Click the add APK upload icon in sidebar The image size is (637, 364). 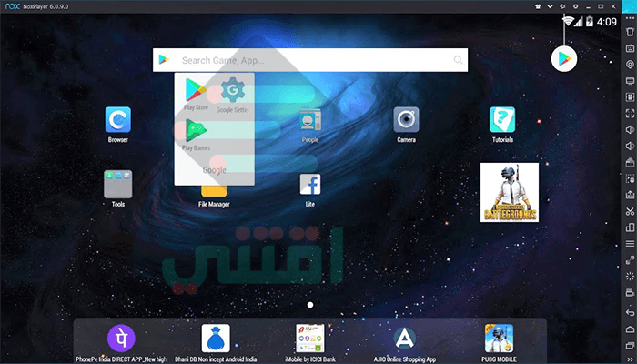click(630, 195)
